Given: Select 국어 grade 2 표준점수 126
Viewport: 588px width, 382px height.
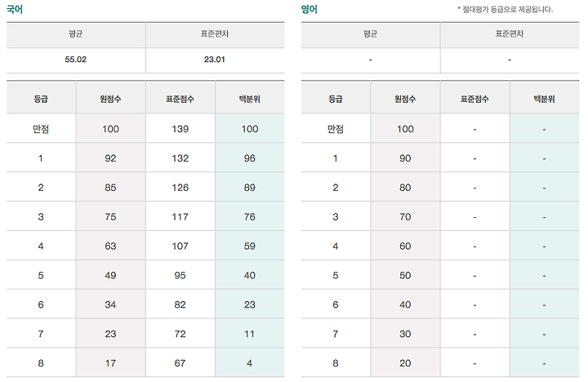Looking at the screenshot, I should coord(180,188).
